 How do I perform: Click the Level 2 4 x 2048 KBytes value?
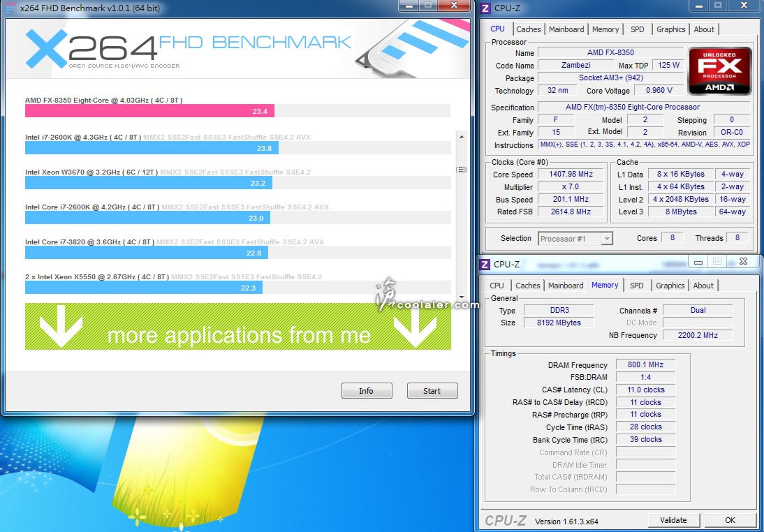tap(681, 199)
